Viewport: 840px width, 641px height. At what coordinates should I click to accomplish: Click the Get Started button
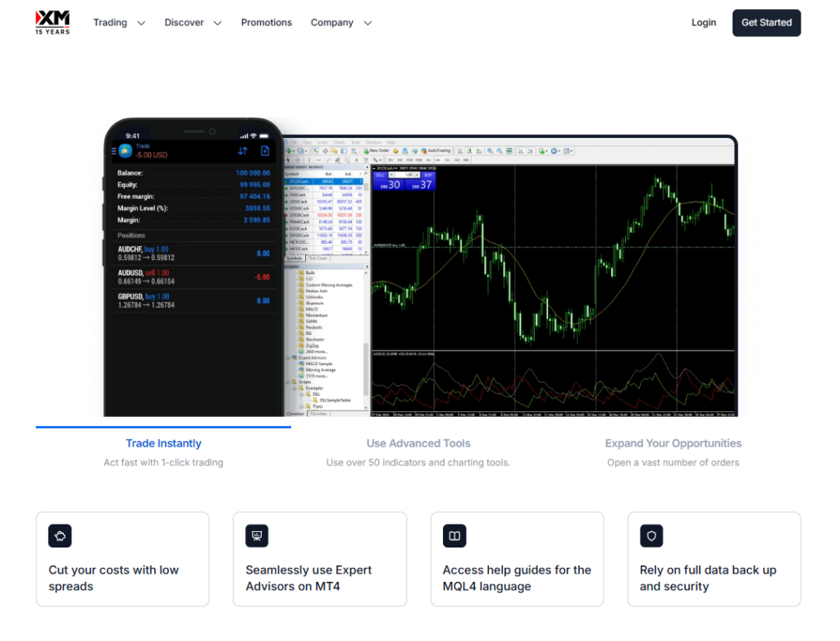(x=767, y=22)
